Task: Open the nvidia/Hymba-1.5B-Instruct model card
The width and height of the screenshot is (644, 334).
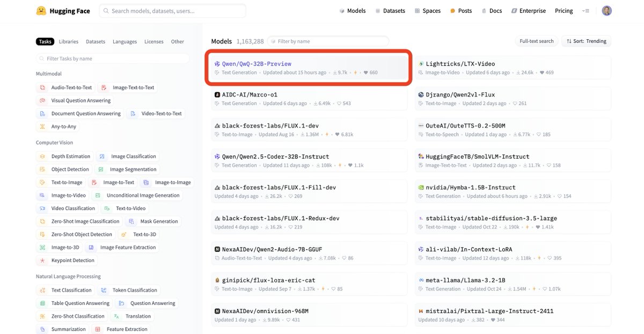Action: coord(513,192)
